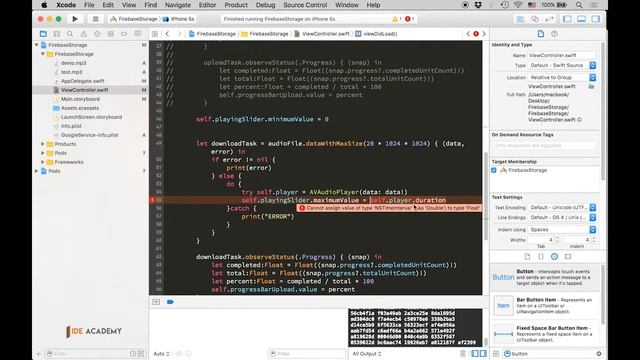
Task: Jump to next issue arrow
Action: tap(484, 34)
